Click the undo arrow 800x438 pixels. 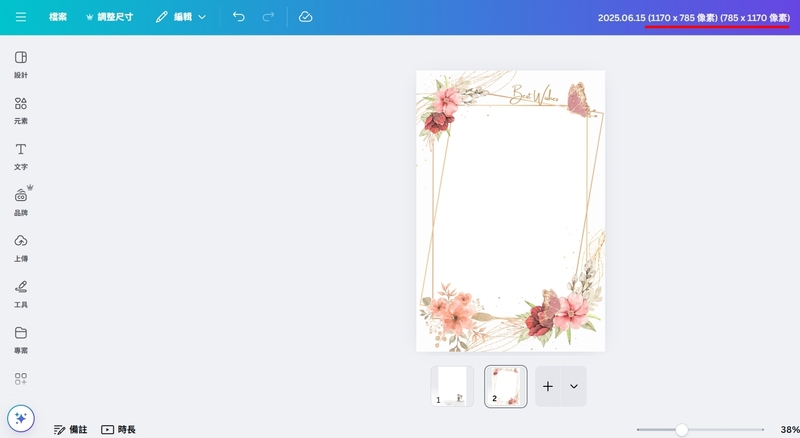tap(238, 17)
